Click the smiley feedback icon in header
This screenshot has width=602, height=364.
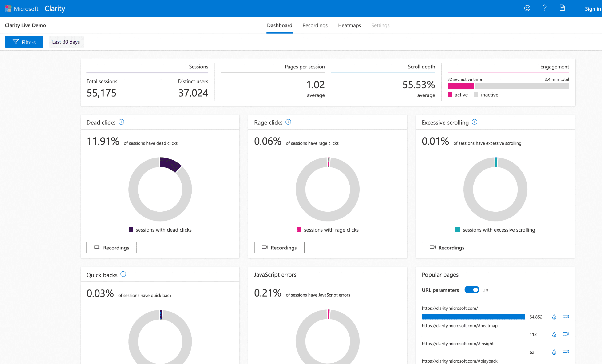tap(527, 8)
